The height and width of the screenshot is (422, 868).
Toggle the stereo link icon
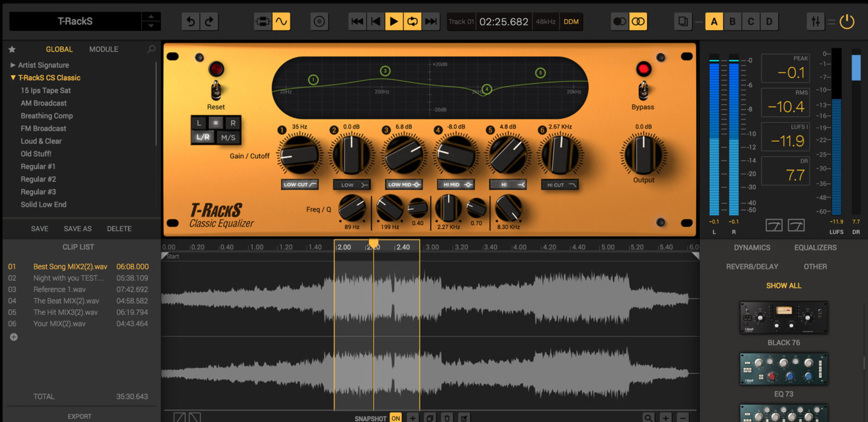coord(638,21)
